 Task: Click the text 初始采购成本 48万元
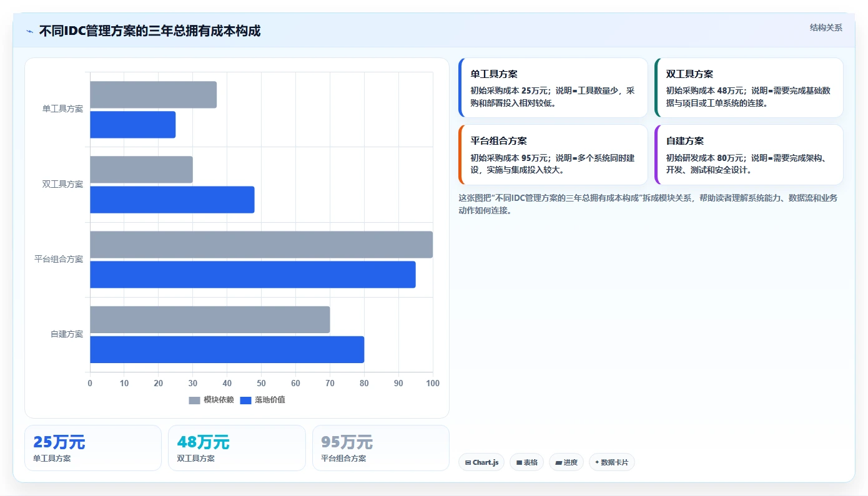click(x=705, y=90)
